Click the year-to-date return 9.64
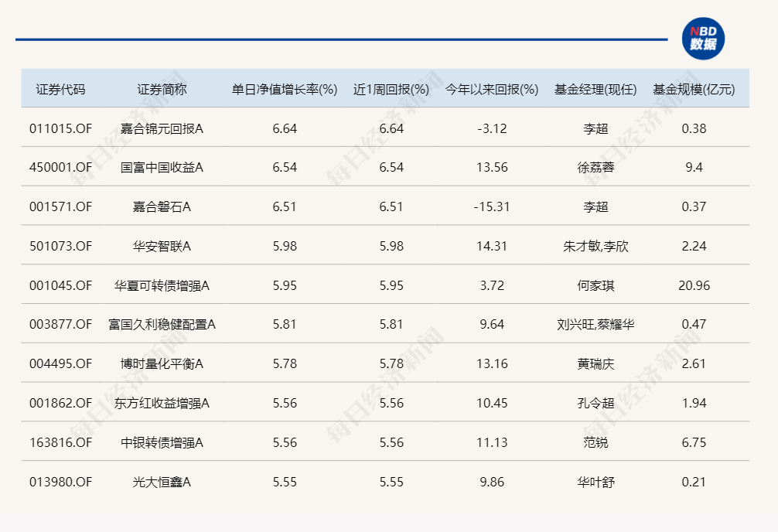Image resolution: width=778 pixels, height=532 pixels. tap(492, 324)
